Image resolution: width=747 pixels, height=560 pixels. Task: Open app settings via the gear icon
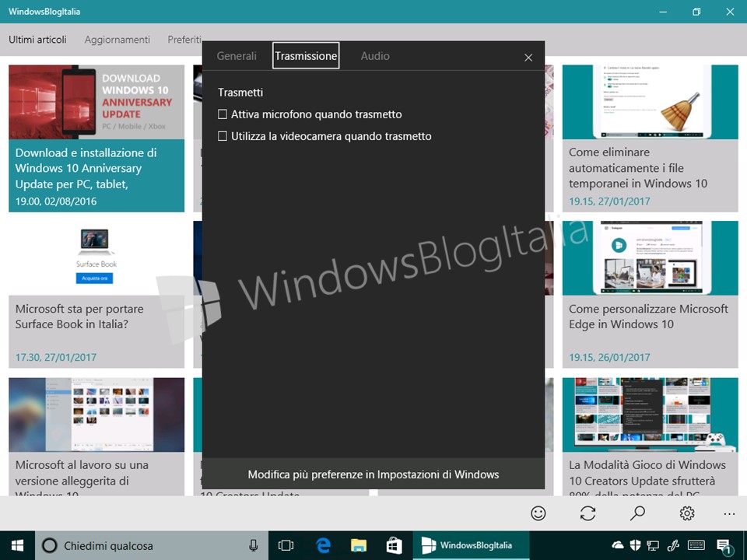687,513
